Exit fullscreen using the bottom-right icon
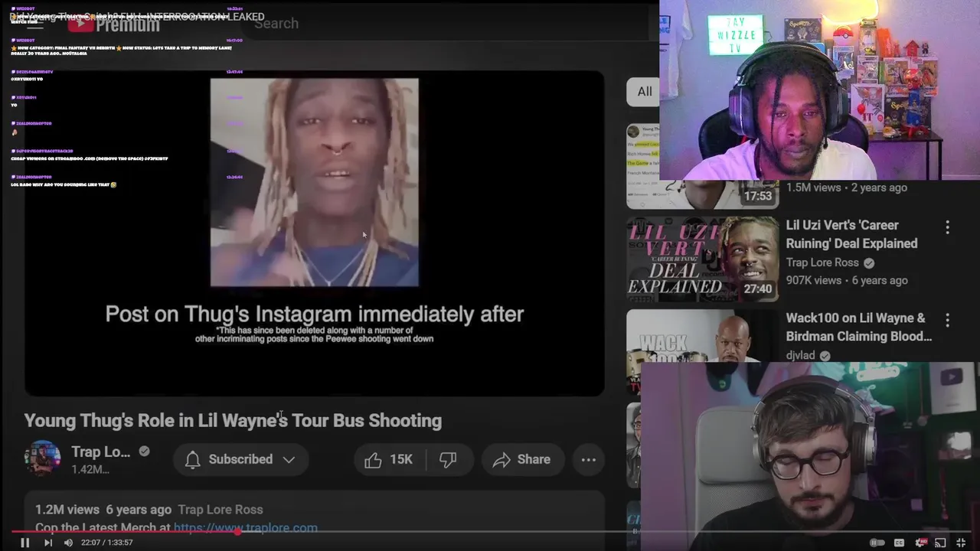The image size is (980, 551). coord(961,543)
